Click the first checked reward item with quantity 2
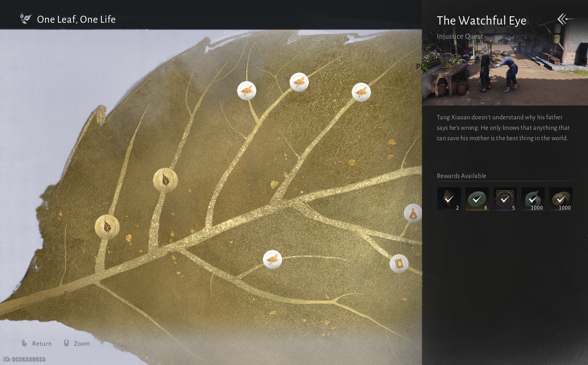 (449, 199)
